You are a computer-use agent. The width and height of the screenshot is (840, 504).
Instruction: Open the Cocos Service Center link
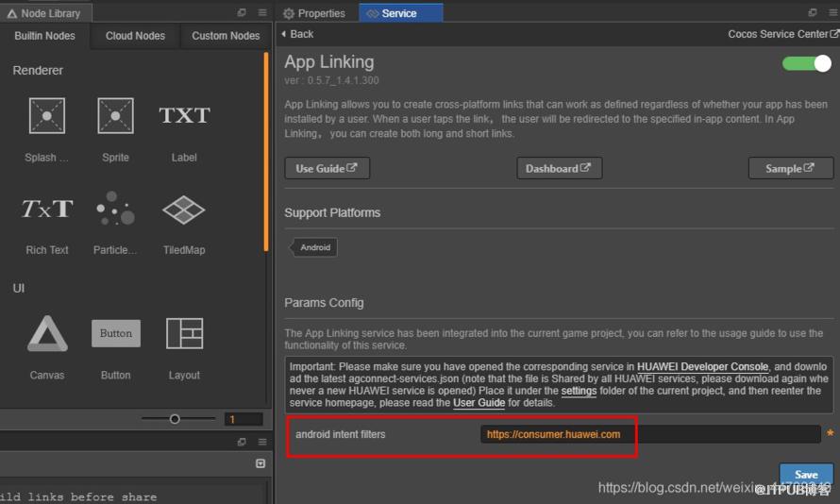(x=782, y=34)
